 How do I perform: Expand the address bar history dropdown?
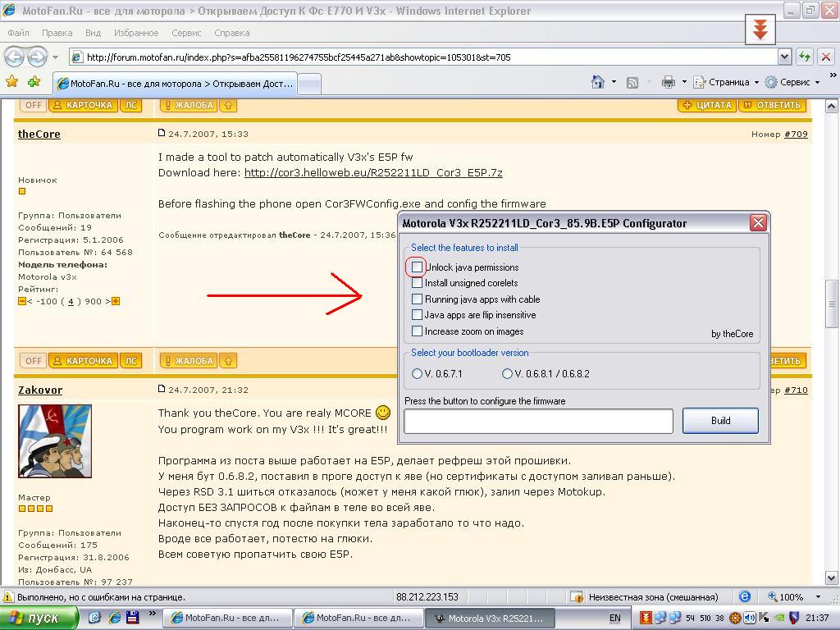(x=784, y=57)
